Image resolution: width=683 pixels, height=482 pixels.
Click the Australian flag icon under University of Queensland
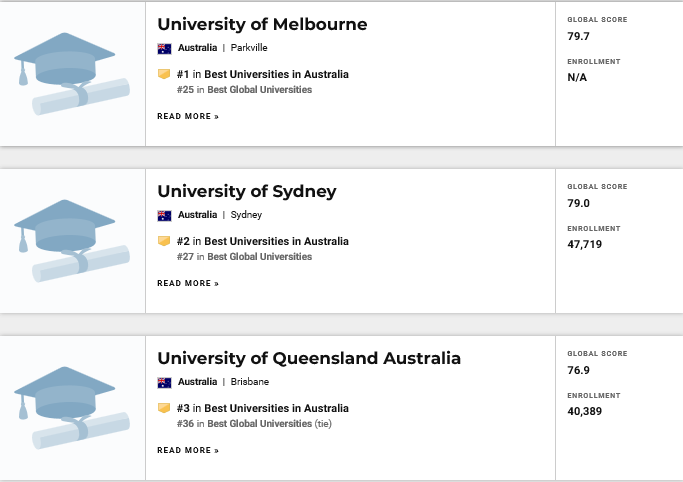pyautogui.click(x=164, y=382)
